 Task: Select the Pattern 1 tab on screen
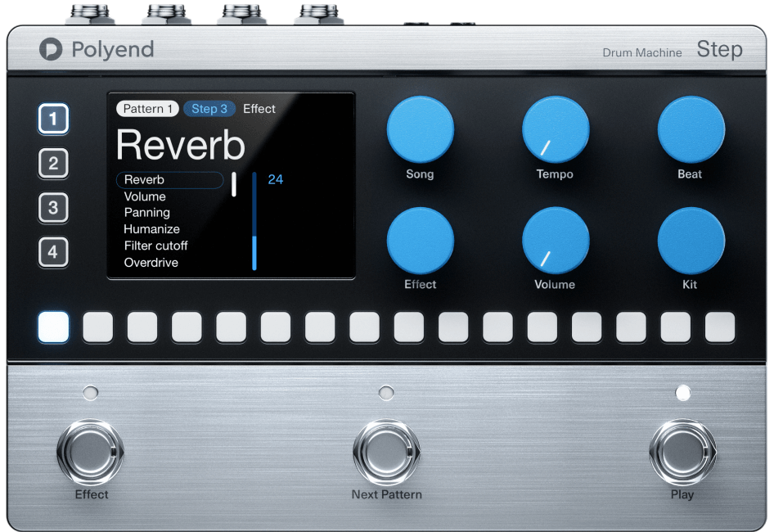(x=147, y=109)
